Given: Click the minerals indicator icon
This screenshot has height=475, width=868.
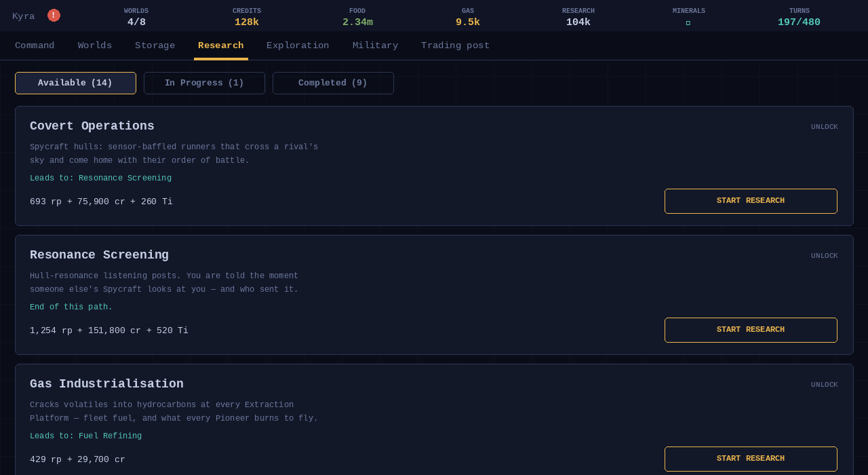Looking at the screenshot, I should [x=688, y=23].
